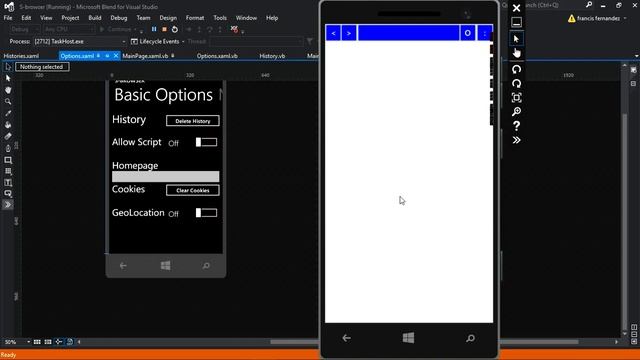The width and height of the screenshot is (640, 360).
Task: Select the Selection arrow tool in Blend toolbox
Action: (8, 67)
